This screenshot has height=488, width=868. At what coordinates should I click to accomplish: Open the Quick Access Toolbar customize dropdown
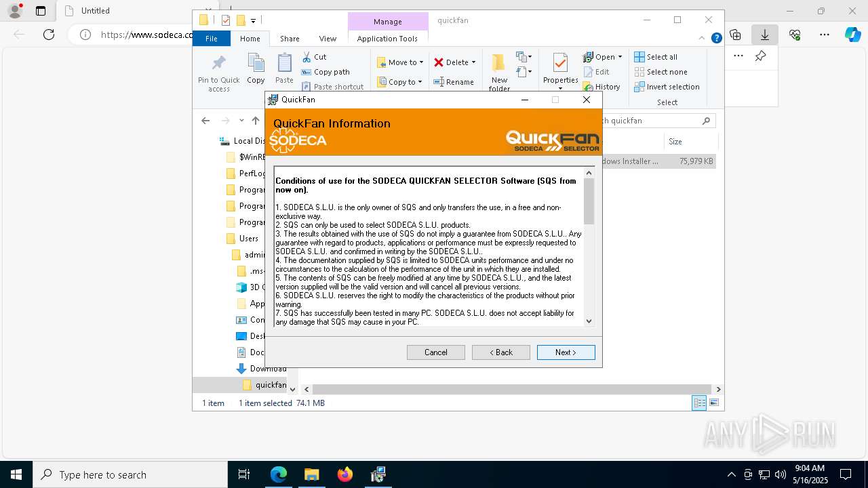tap(254, 20)
